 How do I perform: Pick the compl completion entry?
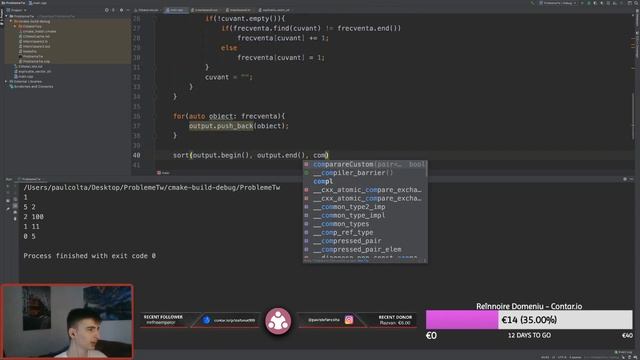tap(365, 181)
